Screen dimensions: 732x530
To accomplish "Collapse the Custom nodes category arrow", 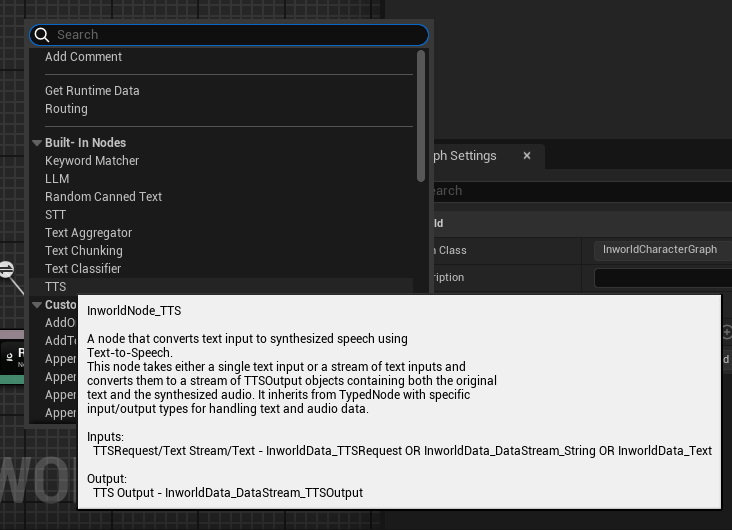I will click(x=37, y=305).
